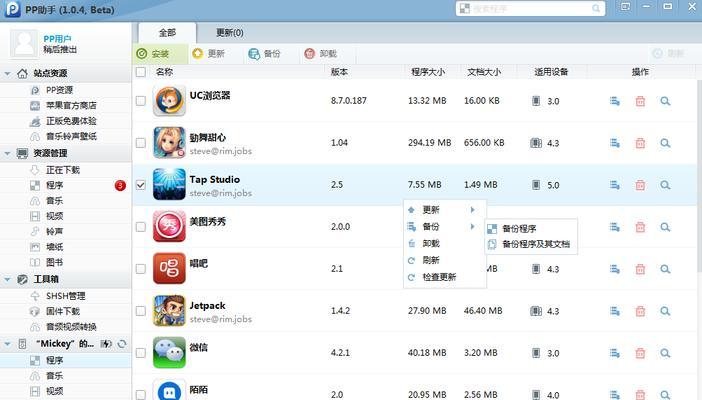
Task: Check the 劲舞甜心 checkbox
Action: [141, 143]
